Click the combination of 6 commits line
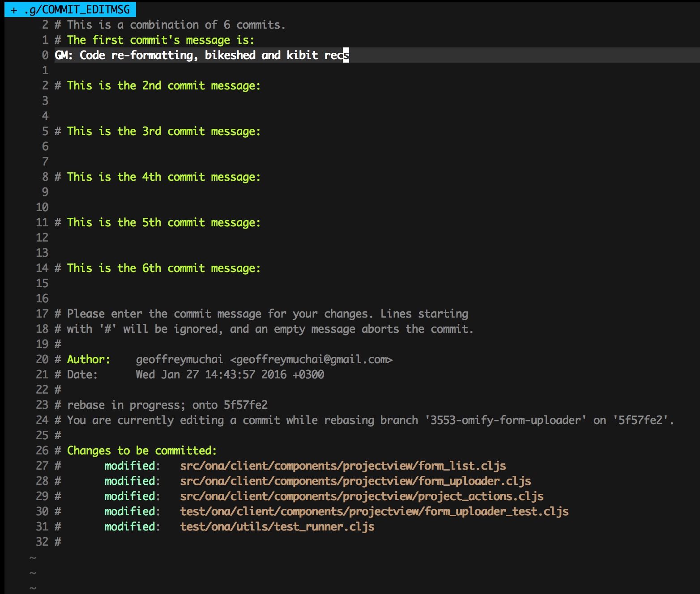700x594 pixels. (170, 25)
